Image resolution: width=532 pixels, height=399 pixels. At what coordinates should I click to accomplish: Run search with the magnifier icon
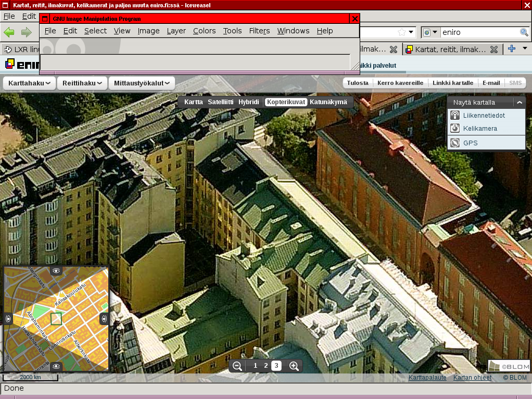(x=524, y=32)
